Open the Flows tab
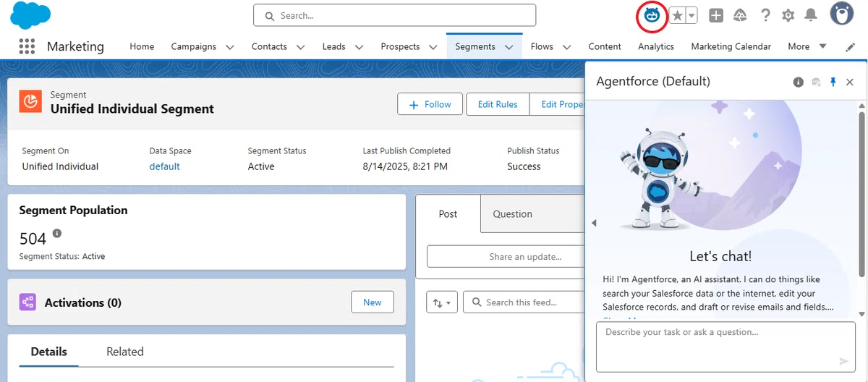Image resolution: width=868 pixels, height=382 pixels. 542,46
